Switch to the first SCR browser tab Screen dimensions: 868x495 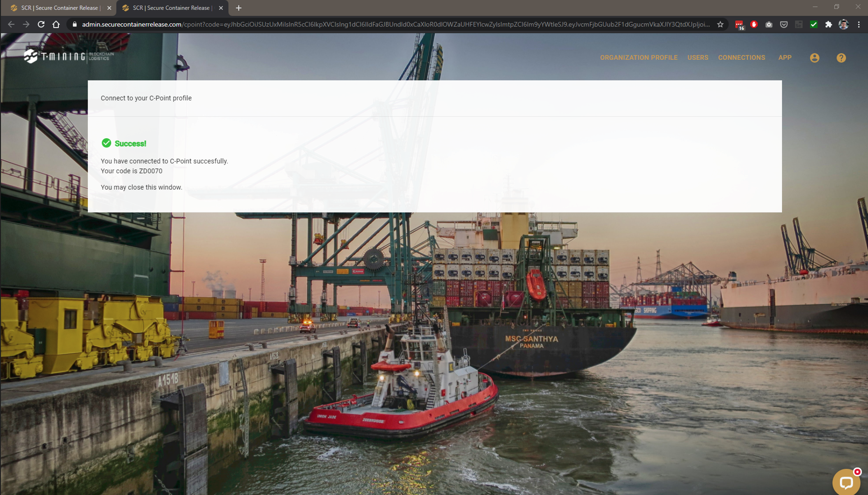(59, 8)
